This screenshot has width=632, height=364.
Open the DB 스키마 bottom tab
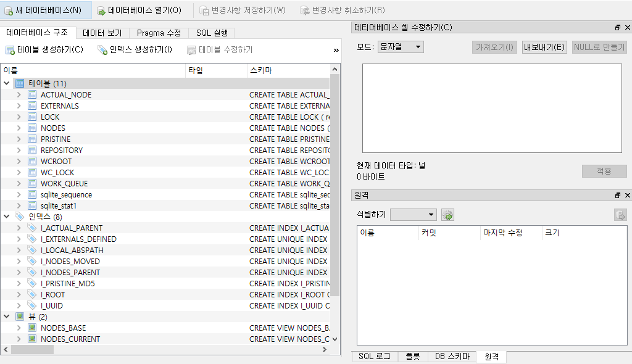452,357
